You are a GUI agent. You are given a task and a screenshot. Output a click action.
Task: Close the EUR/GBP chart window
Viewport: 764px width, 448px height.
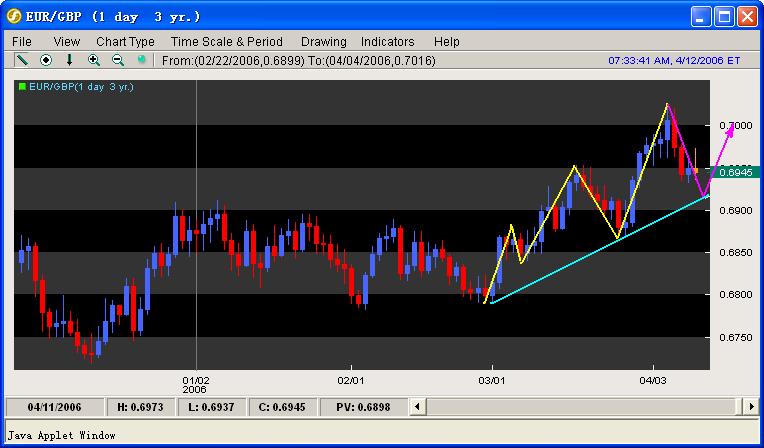747,17
